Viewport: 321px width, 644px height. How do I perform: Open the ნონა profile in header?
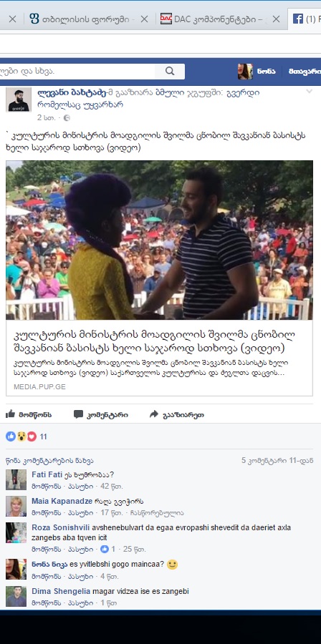(257, 72)
